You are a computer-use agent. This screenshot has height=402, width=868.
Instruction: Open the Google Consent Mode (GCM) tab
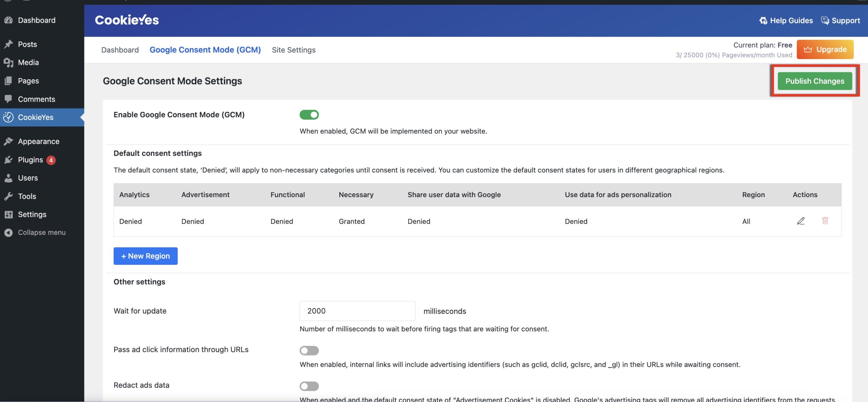[x=205, y=50]
